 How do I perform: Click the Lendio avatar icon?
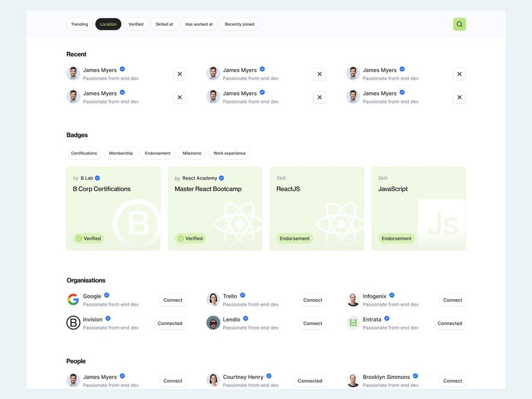(x=213, y=323)
